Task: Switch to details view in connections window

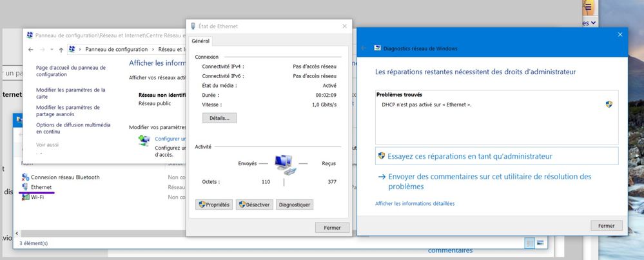Action: point(530,243)
